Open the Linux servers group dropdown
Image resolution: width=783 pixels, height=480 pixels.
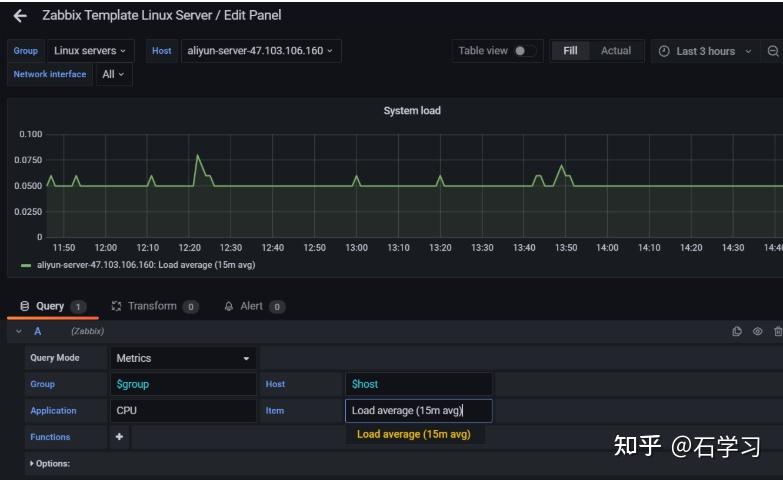point(90,51)
